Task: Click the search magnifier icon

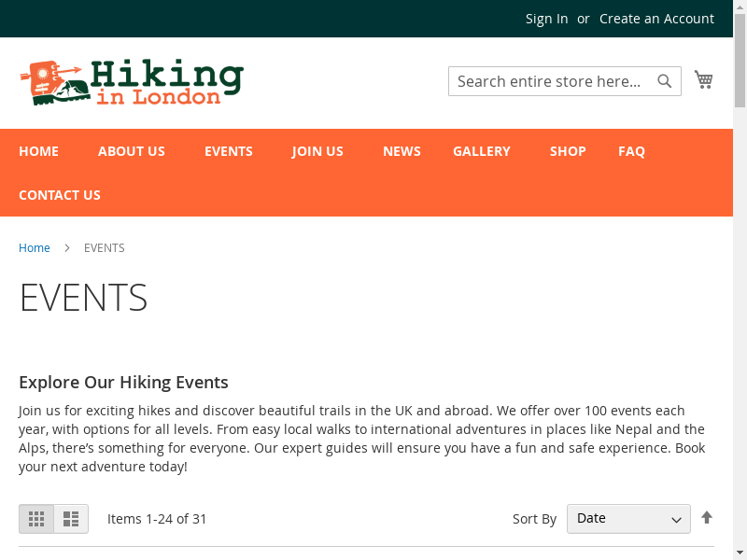Action: tap(665, 81)
